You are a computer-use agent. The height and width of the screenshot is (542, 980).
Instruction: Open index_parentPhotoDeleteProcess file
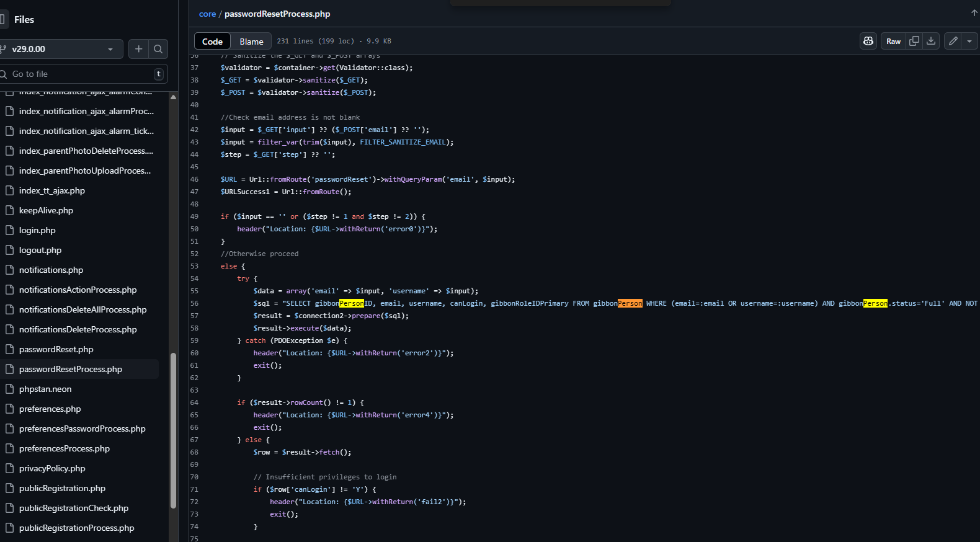(86, 151)
